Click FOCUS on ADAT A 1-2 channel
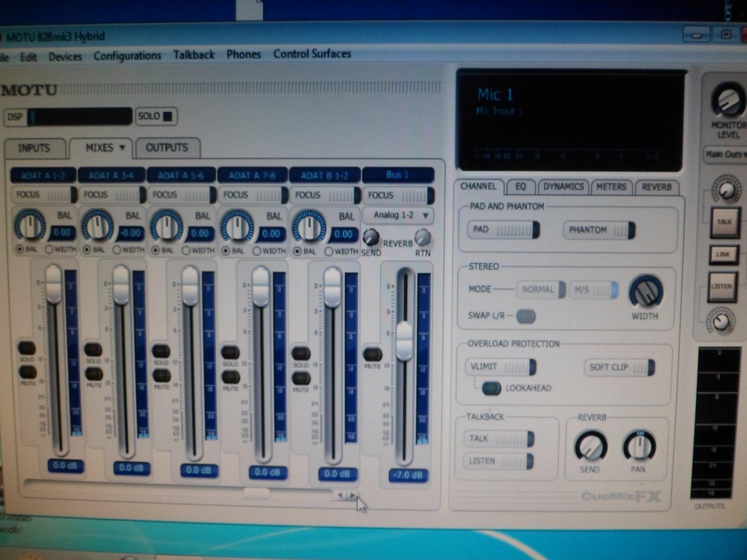Viewport: 747px width, 560px height. 44,195
